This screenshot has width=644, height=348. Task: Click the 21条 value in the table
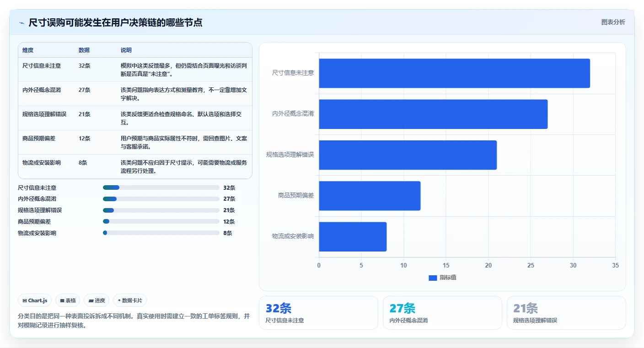[85, 114]
